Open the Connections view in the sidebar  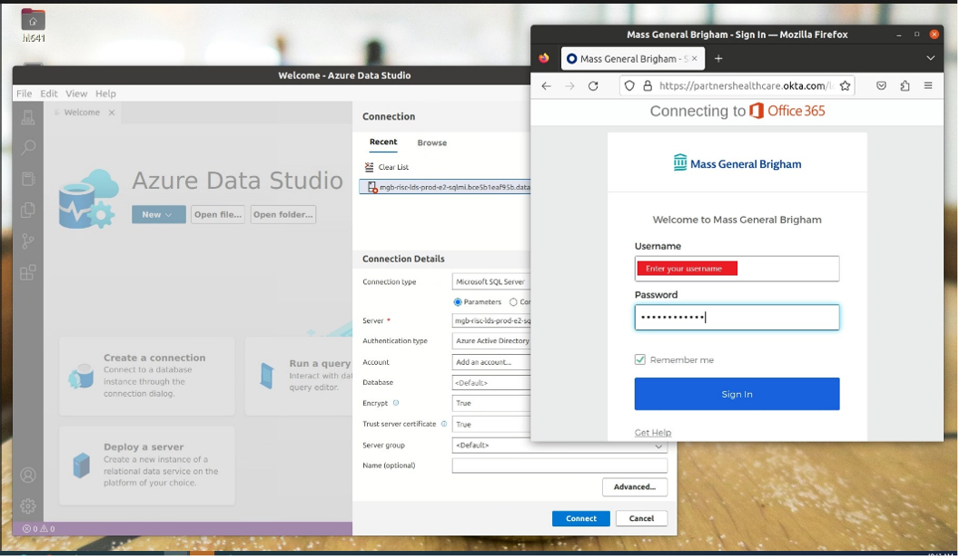28,117
